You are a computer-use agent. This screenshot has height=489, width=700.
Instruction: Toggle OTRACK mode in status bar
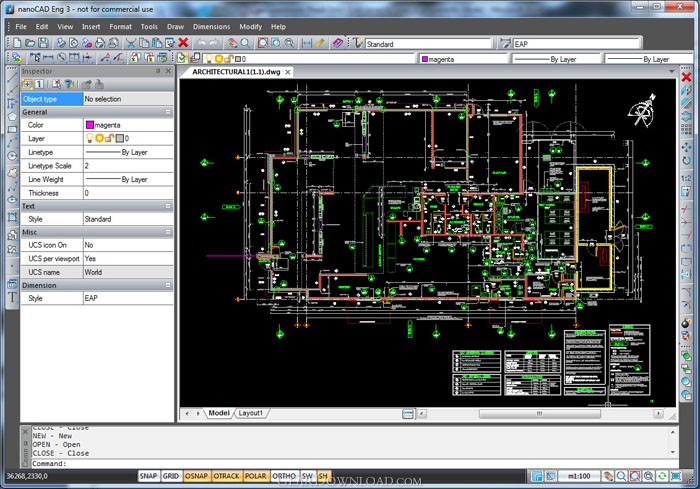(226, 476)
